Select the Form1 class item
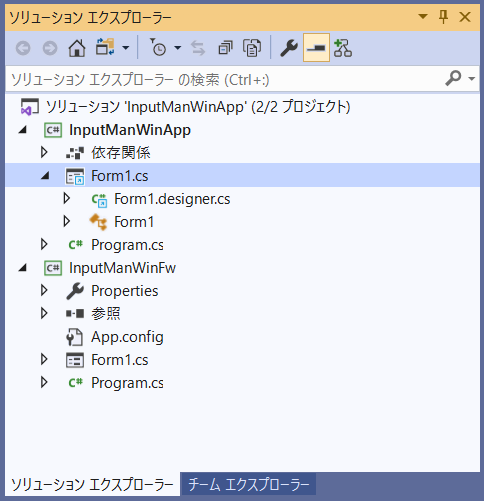The image size is (484, 501). pyautogui.click(x=134, y=222)
